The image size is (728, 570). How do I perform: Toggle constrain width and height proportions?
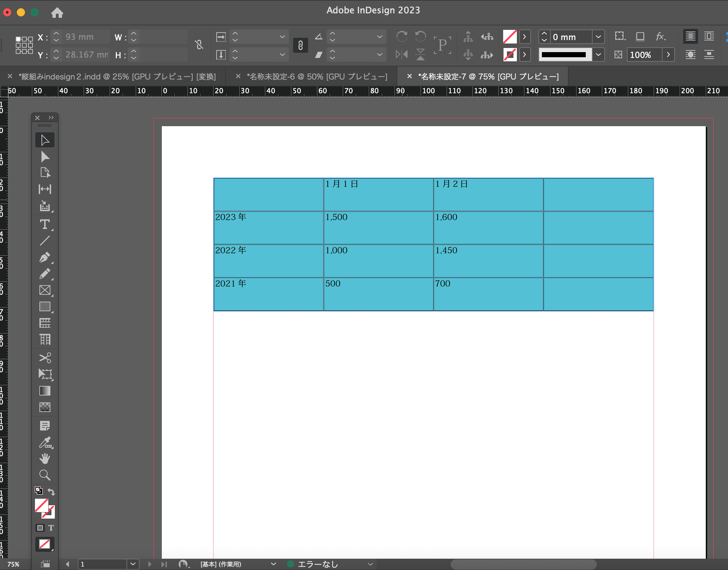coord(199,45)
